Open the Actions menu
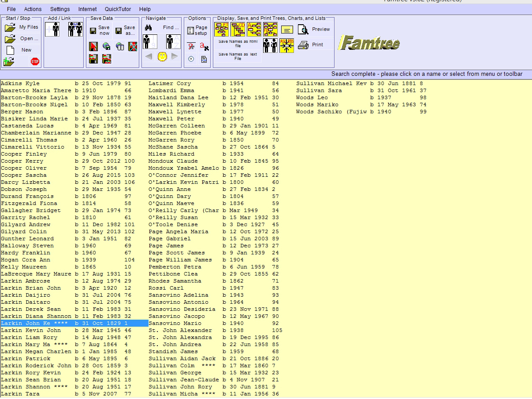 pyautogui.click(x=33, y=9)
